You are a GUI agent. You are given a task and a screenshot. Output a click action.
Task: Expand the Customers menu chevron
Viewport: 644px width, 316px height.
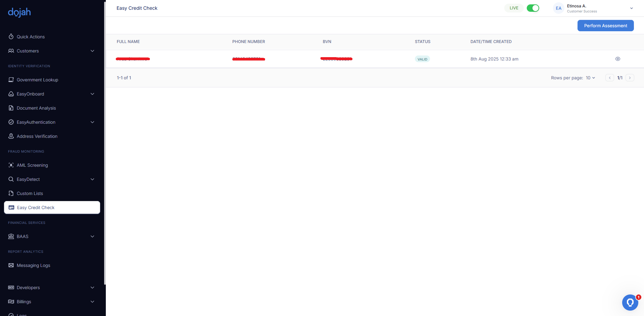92,51
